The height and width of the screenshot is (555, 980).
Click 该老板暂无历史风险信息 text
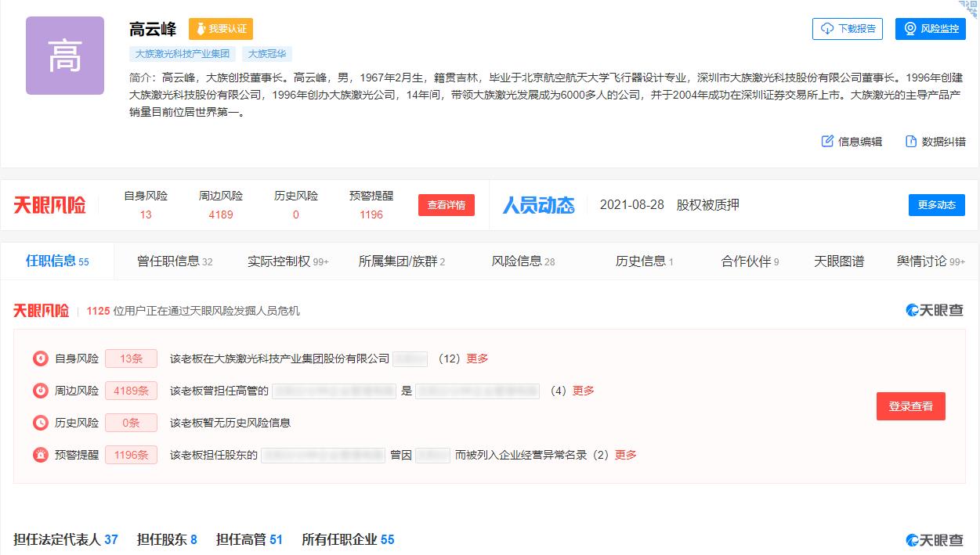coord(230,423)
